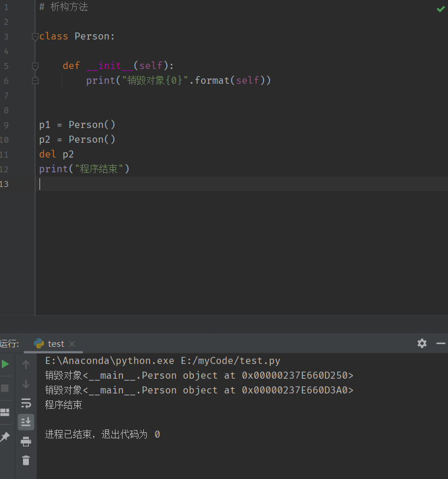Click the '进程已结束,退出代码为 0' line
This screenshot has width=448, height=479.
103,434
